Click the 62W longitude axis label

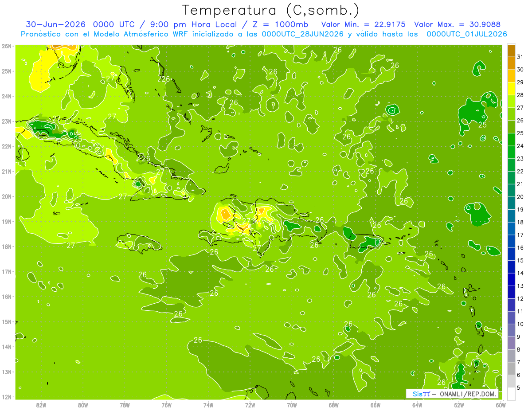click(x=459, y=405)
